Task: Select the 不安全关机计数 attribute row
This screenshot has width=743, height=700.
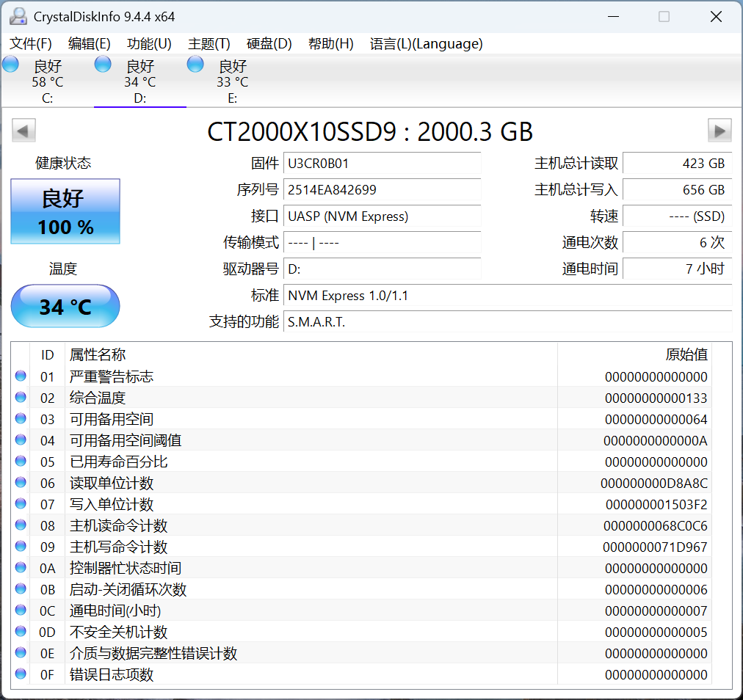Action: [294, 632]
